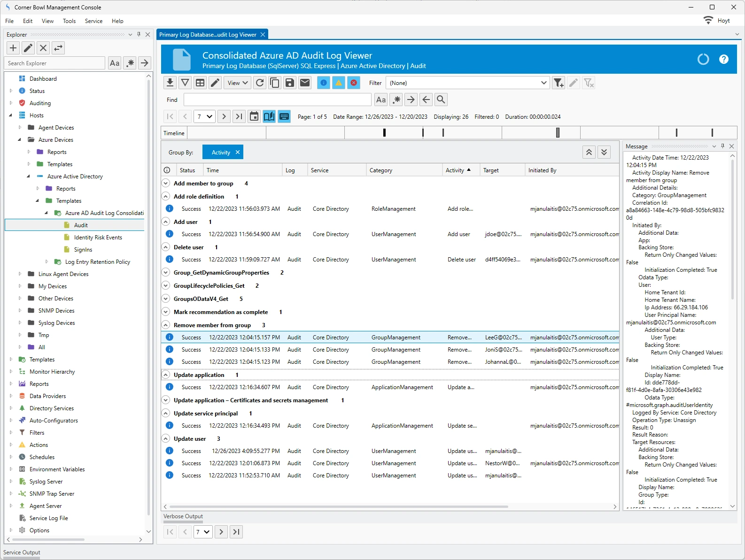Go to next page of results
The image size is (745, 560).
[x=224, y=117]
